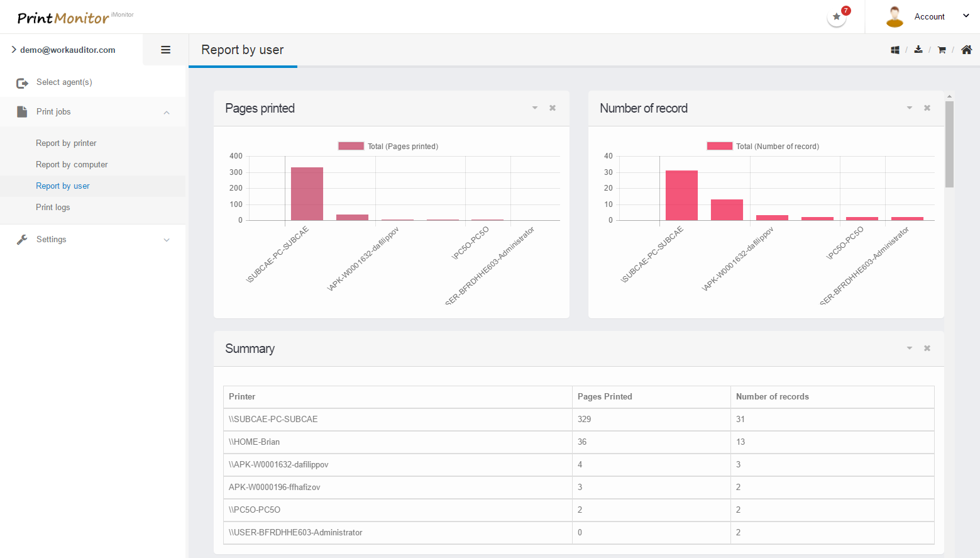
Task: Click the vertical page scrollbar
Action: 949,144
